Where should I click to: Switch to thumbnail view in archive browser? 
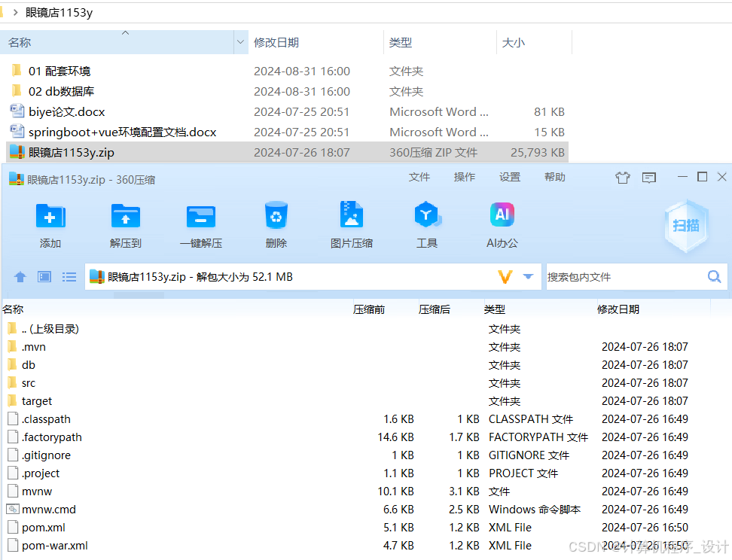[44, 276]
